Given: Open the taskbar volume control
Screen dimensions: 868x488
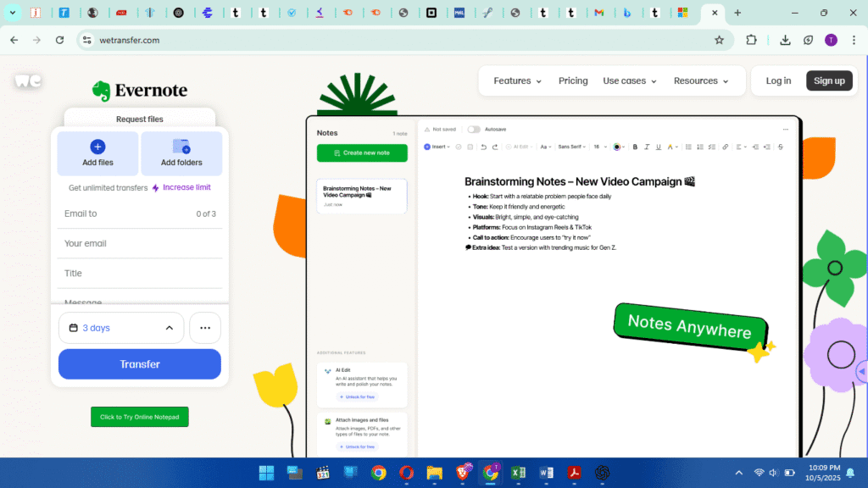Looking at the screenshot, I should click(773, 473).
